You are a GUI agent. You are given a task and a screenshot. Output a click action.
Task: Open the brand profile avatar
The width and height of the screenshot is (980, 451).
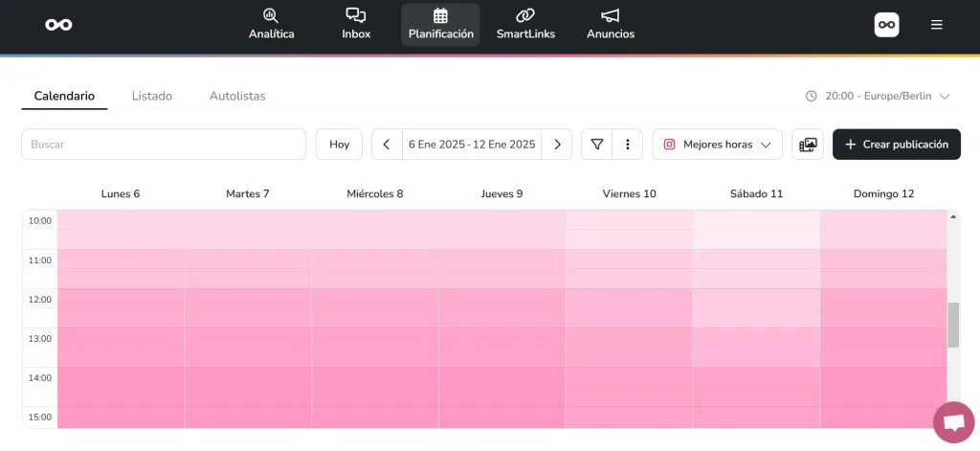point(886,25)
